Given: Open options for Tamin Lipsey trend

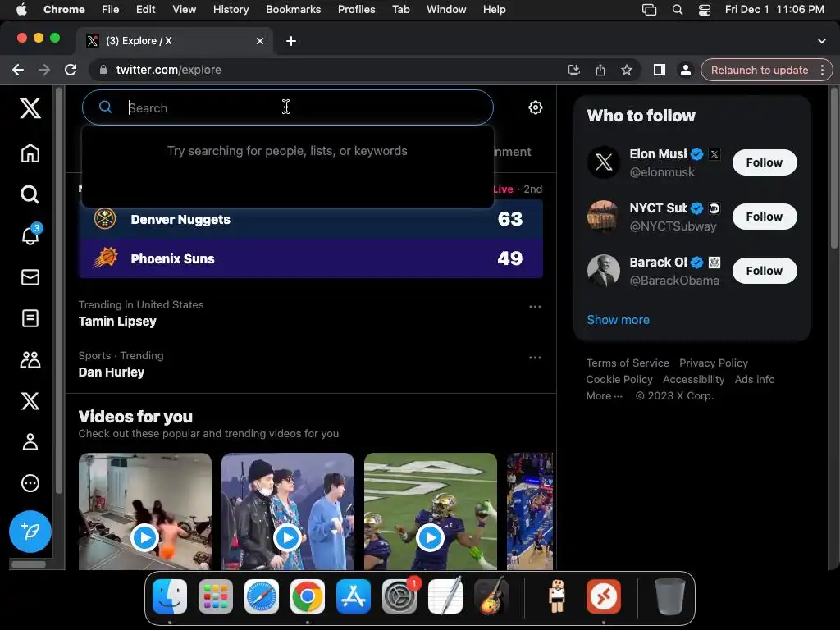Looking at the screenshot, I should (535, 307).
